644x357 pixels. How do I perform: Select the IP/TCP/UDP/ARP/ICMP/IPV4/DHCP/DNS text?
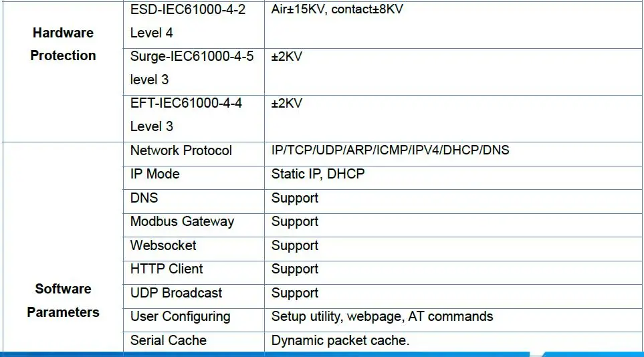coord(390,150)
